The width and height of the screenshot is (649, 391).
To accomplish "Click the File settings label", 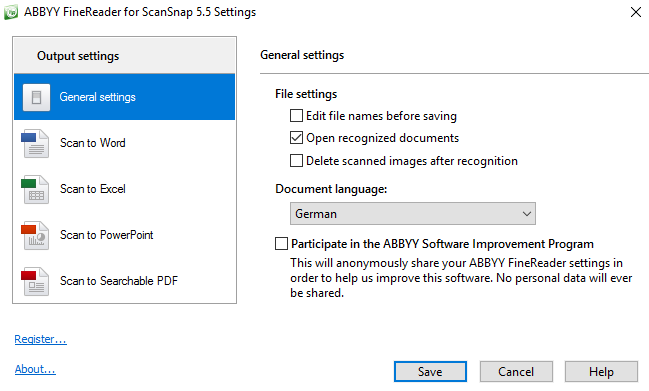I will click(306, 94).
